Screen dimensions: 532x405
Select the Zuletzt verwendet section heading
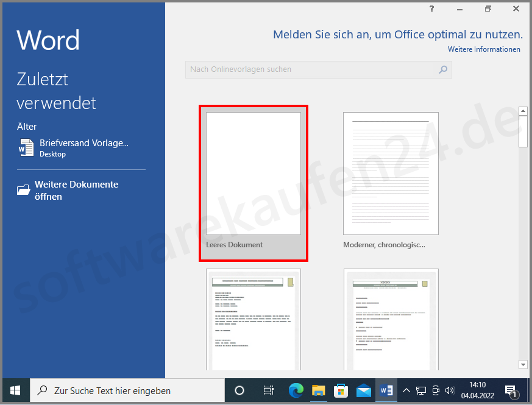point(56,91)
